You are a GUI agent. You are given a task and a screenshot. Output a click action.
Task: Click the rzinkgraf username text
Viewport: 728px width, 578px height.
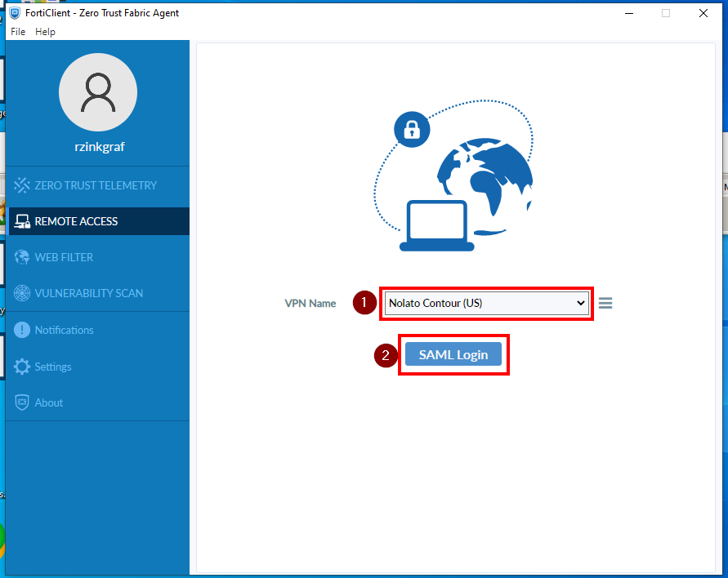pos(100,147)
